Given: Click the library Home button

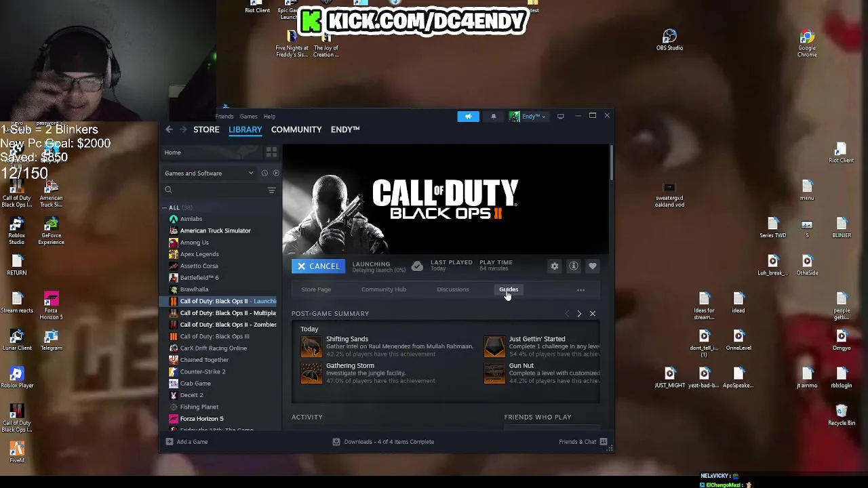Looking at the screenshot, I should click(210, 152).
